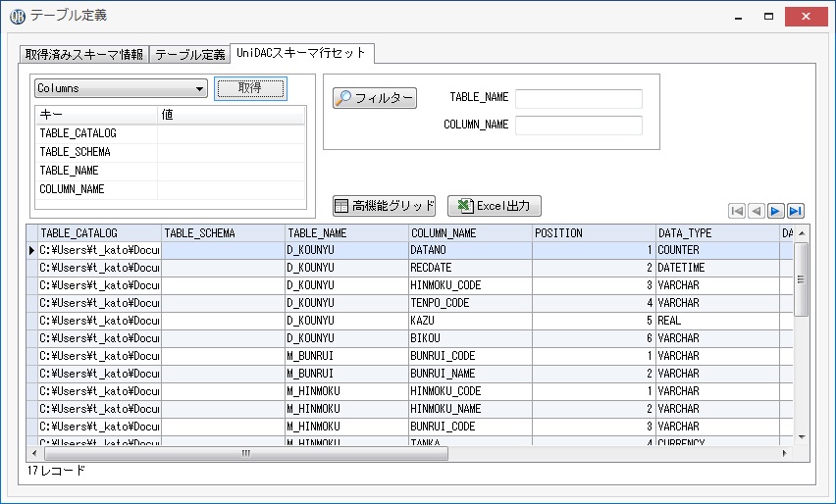
Task: Go to previous record navigator button
Action: (756, 211)
